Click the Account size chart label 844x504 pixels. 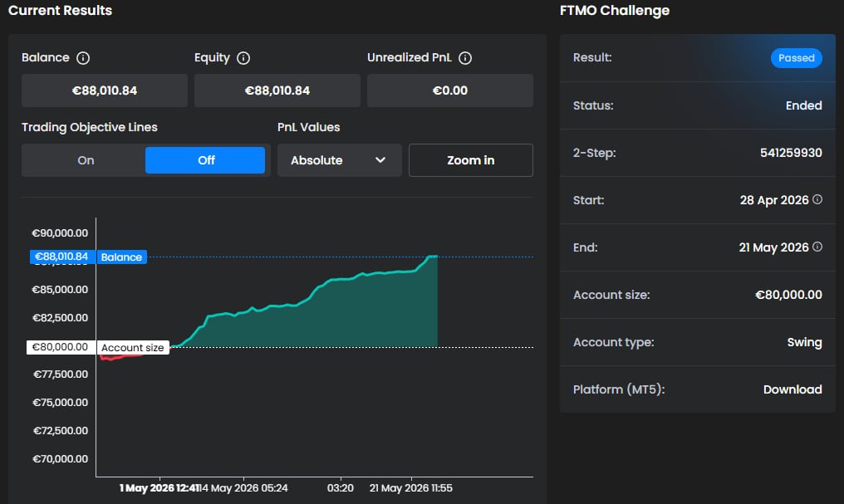click(x=132, y=347)
